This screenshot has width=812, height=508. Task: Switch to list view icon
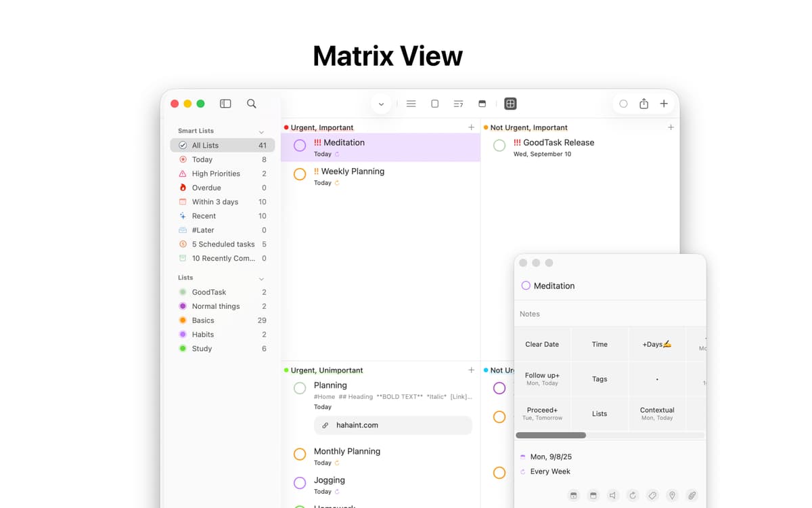pyautogui.click(x=411, y=104)
